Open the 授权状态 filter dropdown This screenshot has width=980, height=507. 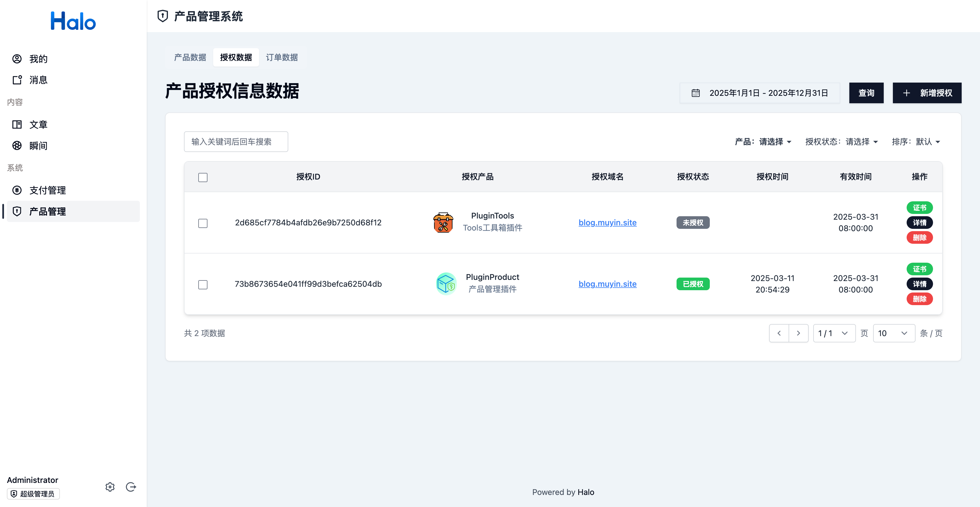click(841, 142)
